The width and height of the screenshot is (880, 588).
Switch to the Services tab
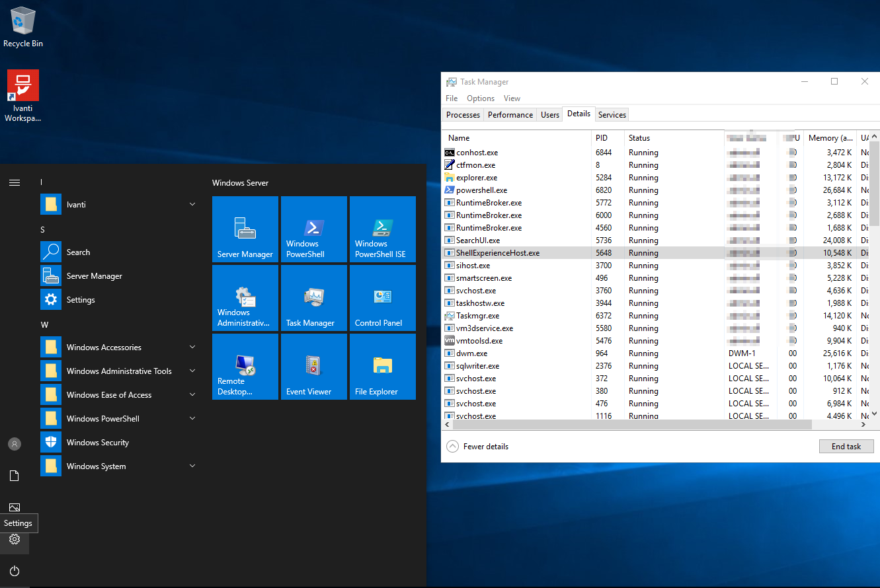612,114
